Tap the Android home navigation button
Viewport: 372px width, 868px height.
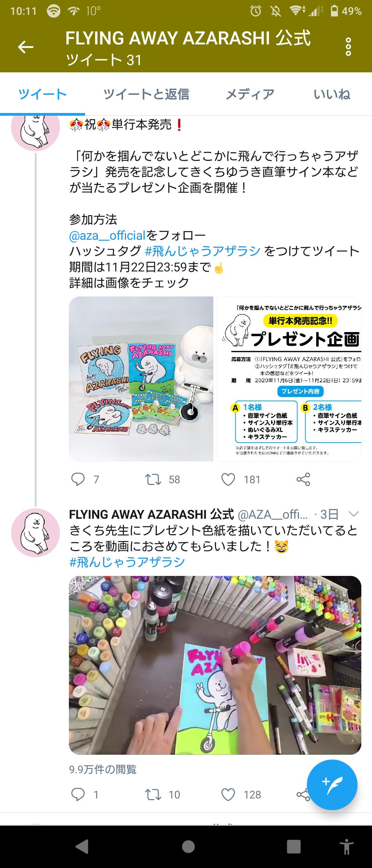(188, 847)
